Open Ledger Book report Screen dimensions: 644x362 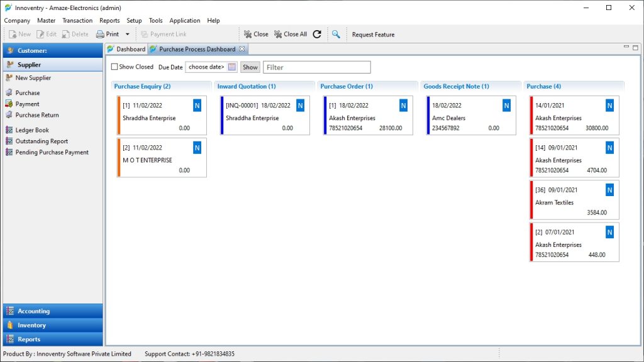pyautogui.click(x=32, y=130)
